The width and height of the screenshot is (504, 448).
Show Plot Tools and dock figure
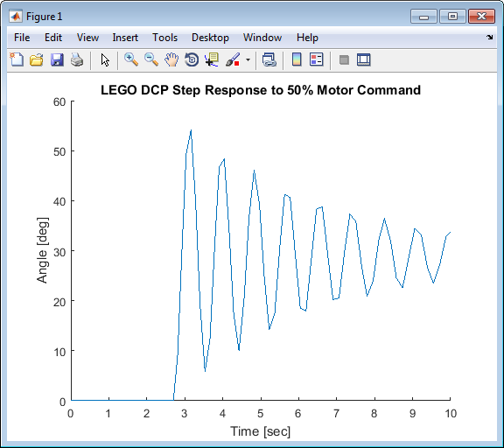pos(364,59)
